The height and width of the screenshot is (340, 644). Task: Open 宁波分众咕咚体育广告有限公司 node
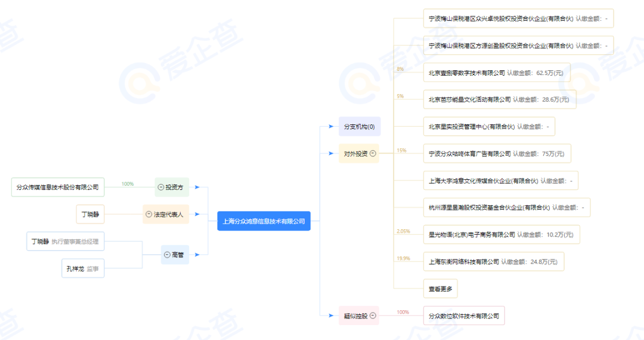pos(497,154)
